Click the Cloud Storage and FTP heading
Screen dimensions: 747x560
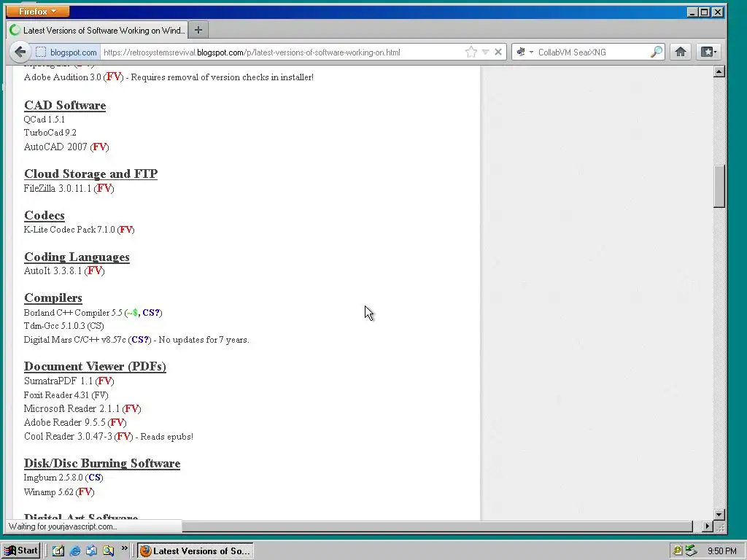point(90,174)
